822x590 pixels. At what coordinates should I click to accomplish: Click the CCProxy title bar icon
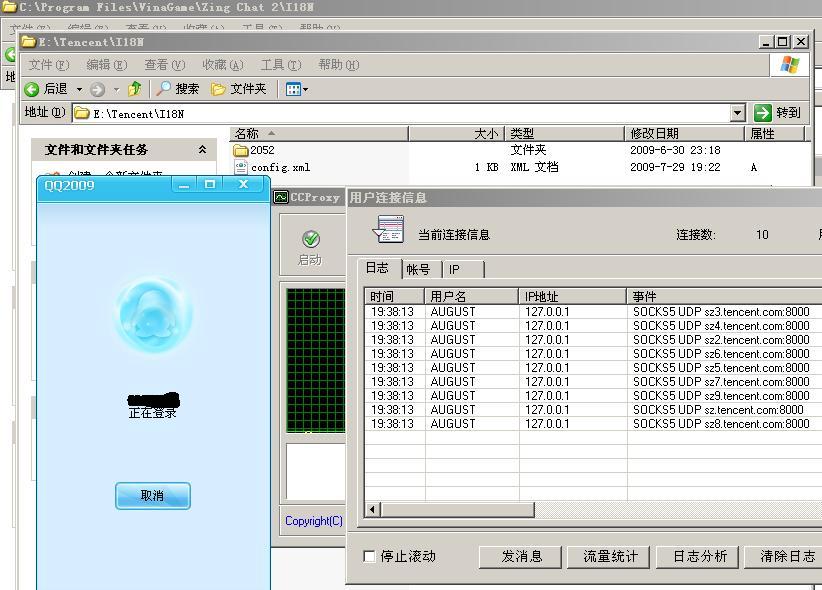(x=281, y=197)
